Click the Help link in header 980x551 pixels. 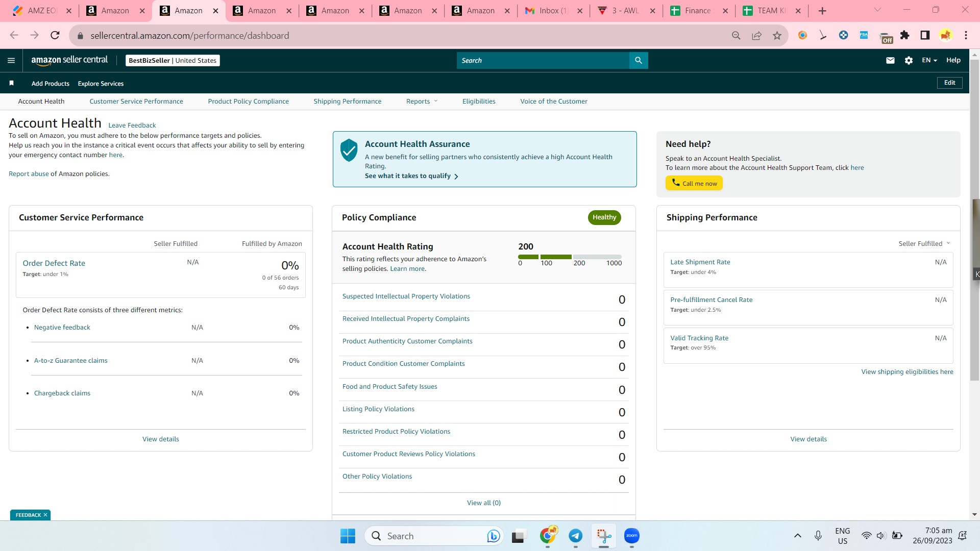[x=953, y=60]
